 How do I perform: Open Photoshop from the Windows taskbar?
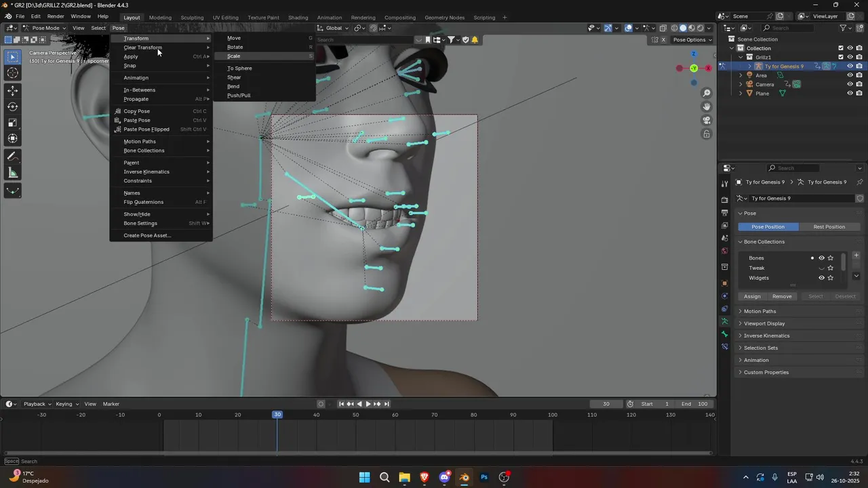coord(484,477)
